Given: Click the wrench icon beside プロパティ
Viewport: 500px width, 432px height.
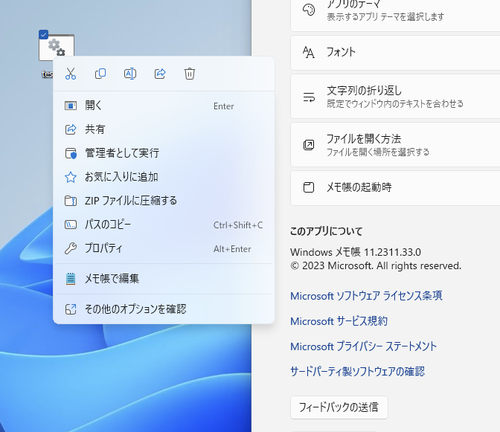Looking at the screenshot, I should tap(70, 248).
